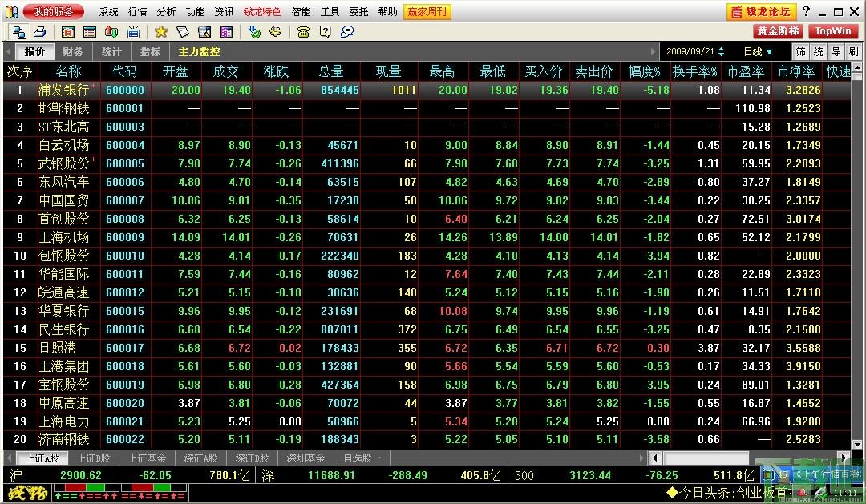
Task: Open the 钱龙特色 menu
Action: tap(262, 11)
